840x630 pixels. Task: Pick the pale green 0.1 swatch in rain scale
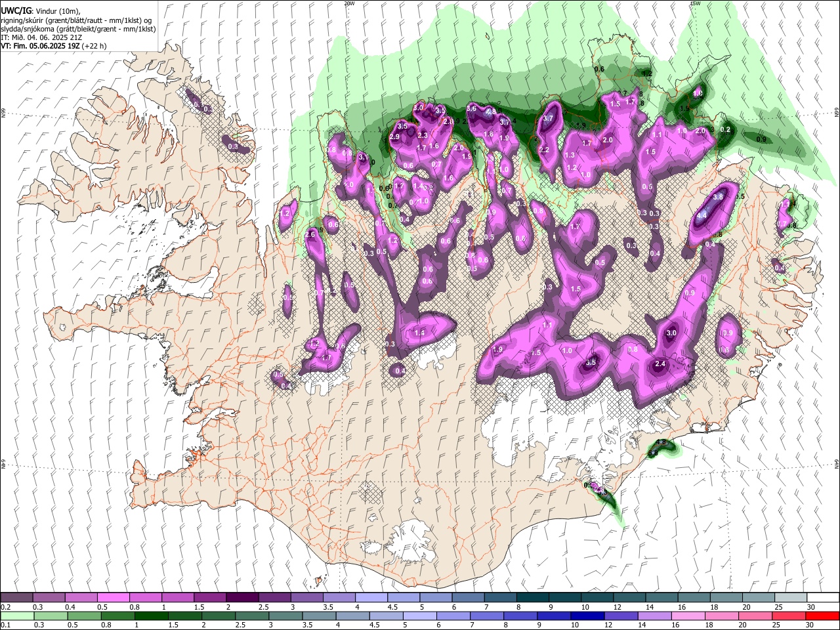17,616
